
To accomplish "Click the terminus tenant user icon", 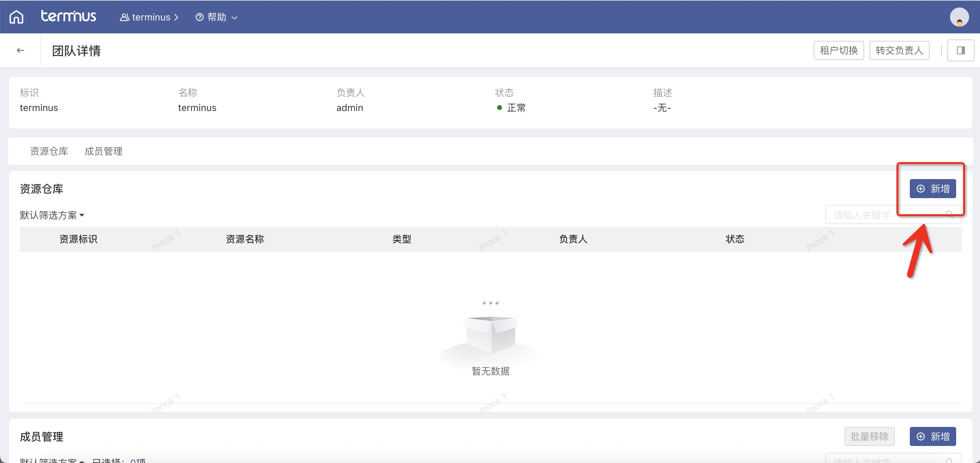I will (124, 17).
